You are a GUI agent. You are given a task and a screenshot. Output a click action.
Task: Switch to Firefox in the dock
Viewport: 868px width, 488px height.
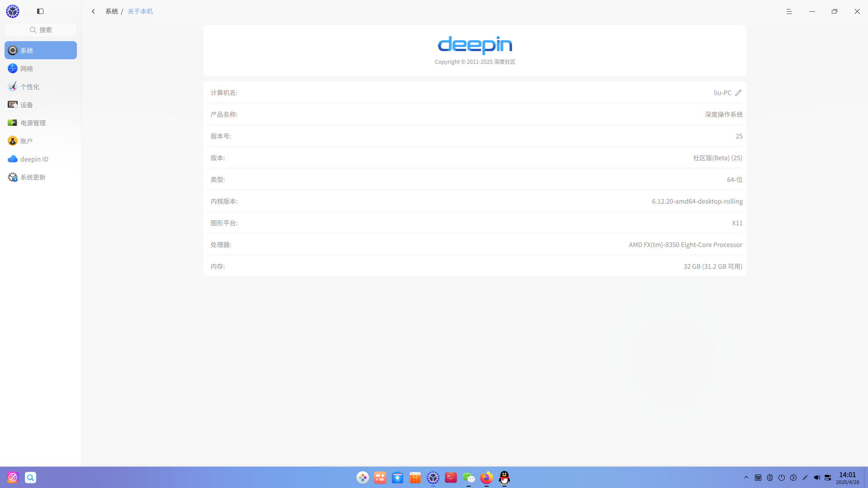pyautogui.click(x=486, y=478)
